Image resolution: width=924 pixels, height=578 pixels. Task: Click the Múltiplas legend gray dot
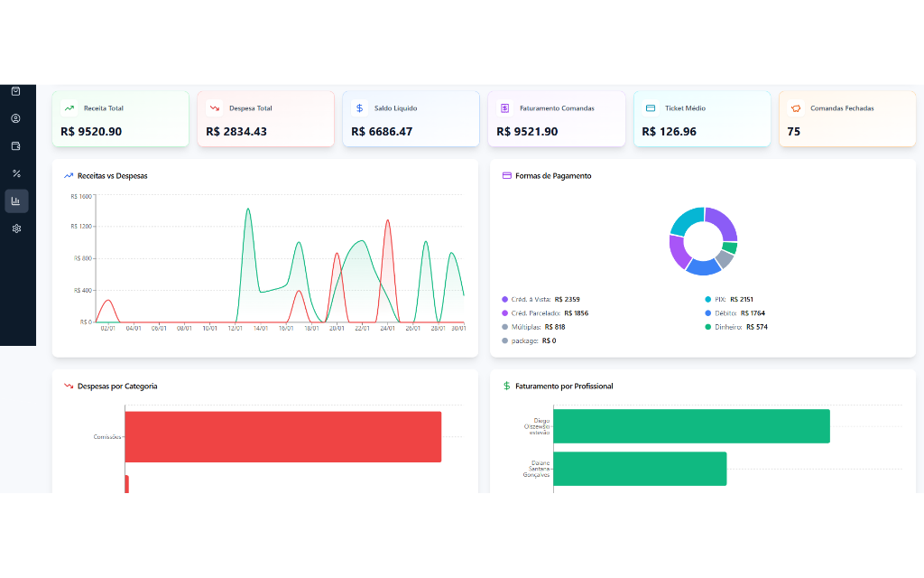pyautogui.click(x=504, y=327)
